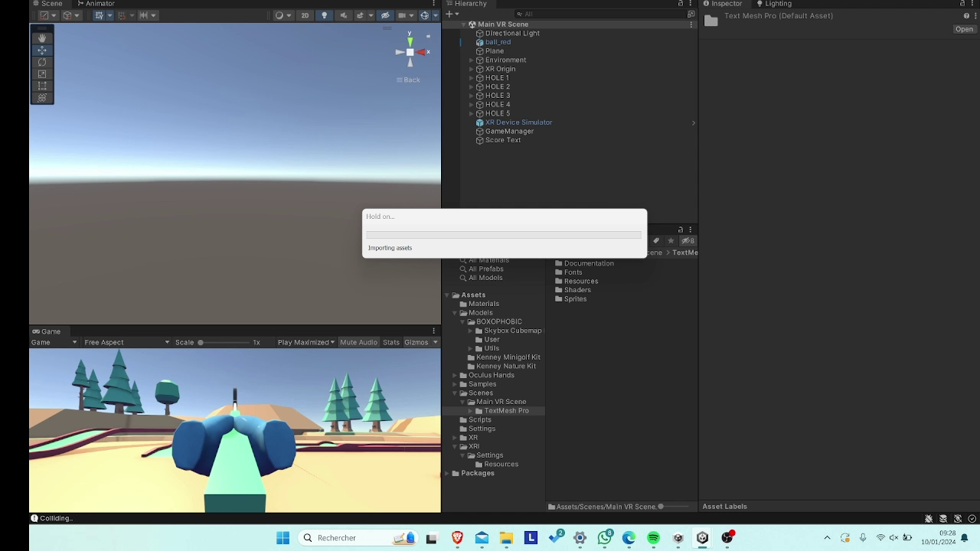
Task: Collapse the BOXOPHOBIC folder in Project
Action: [461, 321]
